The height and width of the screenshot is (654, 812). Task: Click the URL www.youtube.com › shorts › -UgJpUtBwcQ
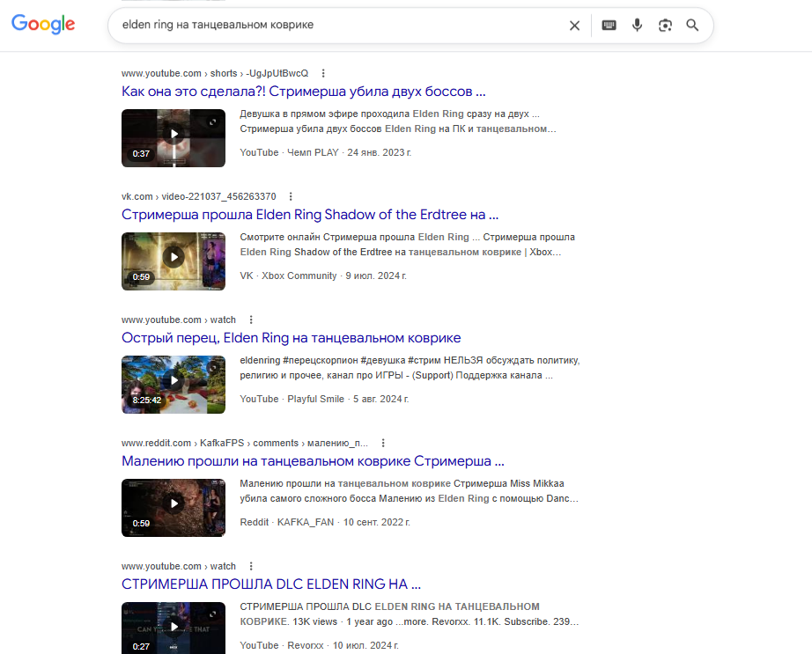pyautogui.click(x=215, y=73)
